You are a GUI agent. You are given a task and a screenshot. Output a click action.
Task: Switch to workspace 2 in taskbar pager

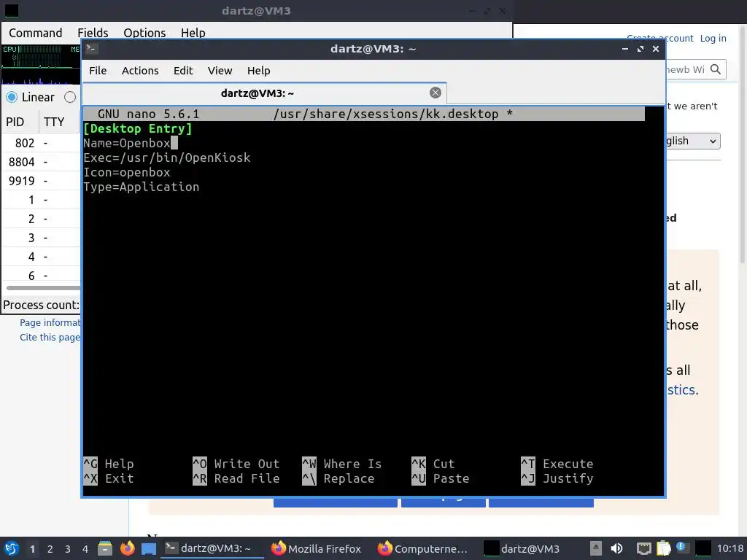point(50,549)
